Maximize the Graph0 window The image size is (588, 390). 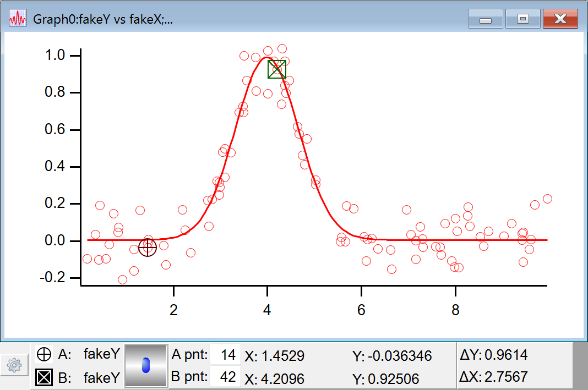522,19
